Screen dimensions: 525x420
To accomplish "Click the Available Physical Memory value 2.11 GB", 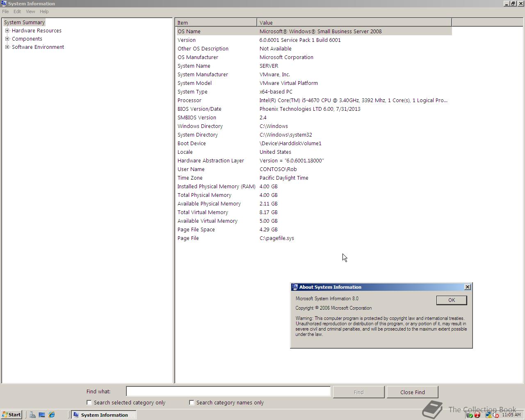I will click(x=268, y=203).
